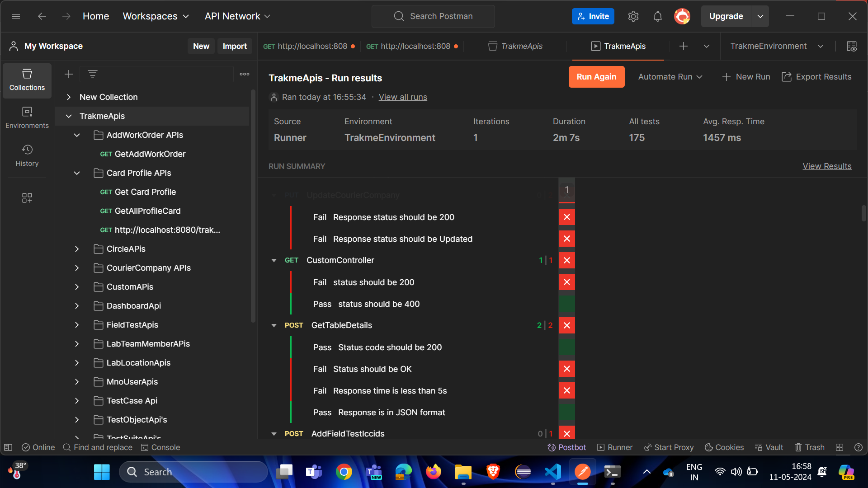Open the Trash

[810, 447]
